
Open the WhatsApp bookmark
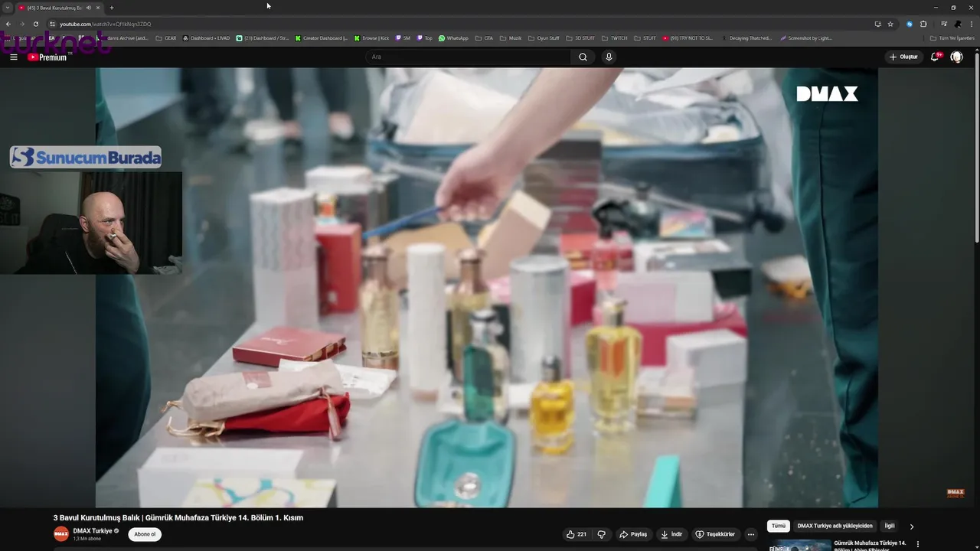(x=453, y=37)
